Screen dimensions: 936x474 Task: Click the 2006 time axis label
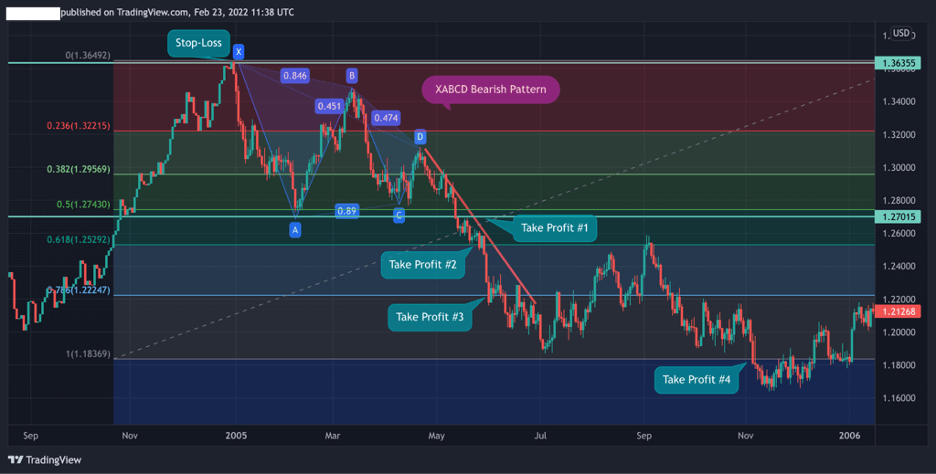click(x=849, y=436)
